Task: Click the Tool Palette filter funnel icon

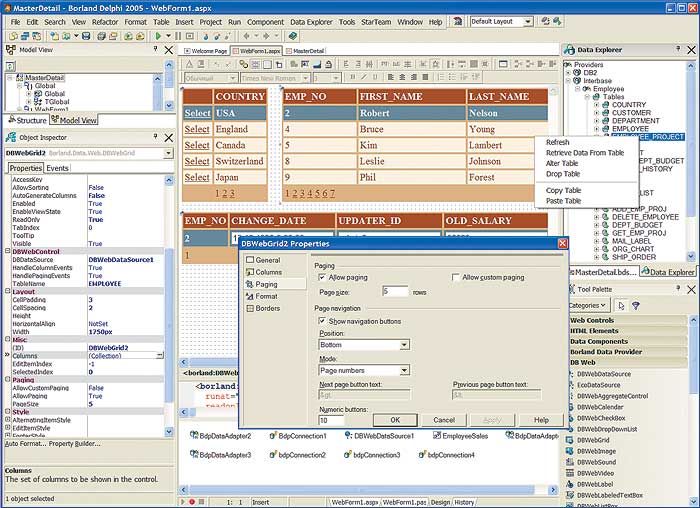Action: coord(636,305)
